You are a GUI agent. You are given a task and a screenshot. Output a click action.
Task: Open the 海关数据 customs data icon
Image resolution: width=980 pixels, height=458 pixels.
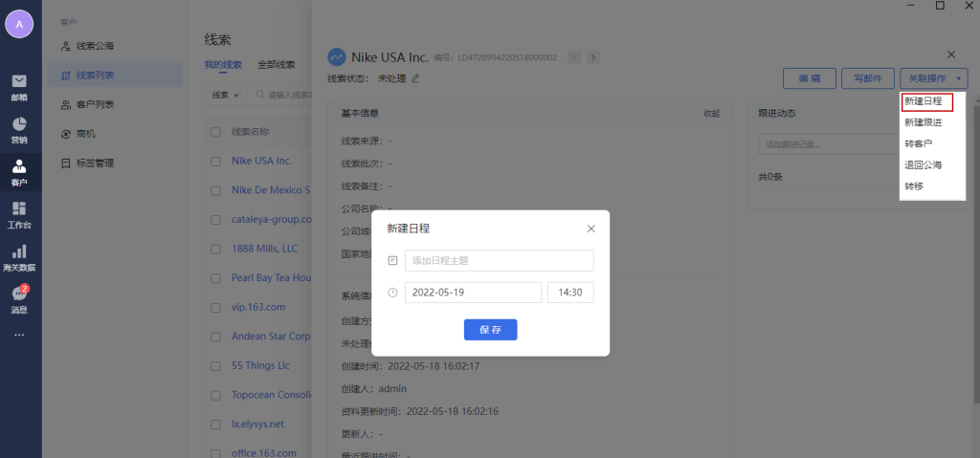tap(19, 256)
